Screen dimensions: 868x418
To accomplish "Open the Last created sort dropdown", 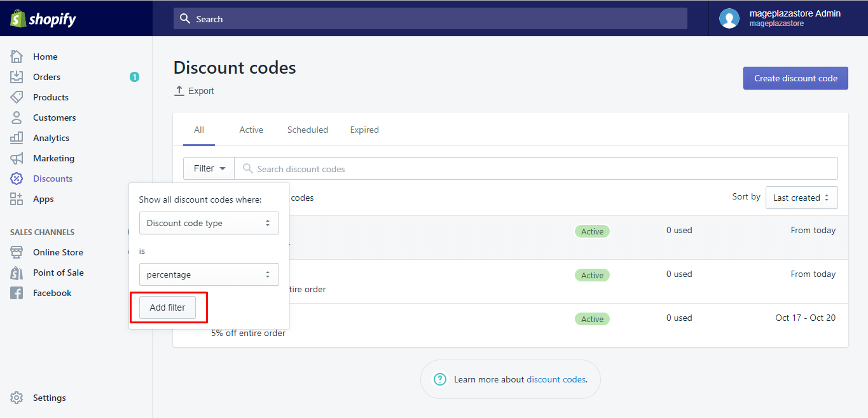I will pos(801,198).
